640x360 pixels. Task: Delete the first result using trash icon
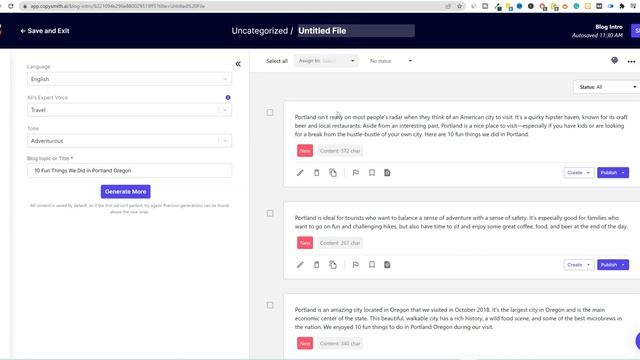pos(316,173)
